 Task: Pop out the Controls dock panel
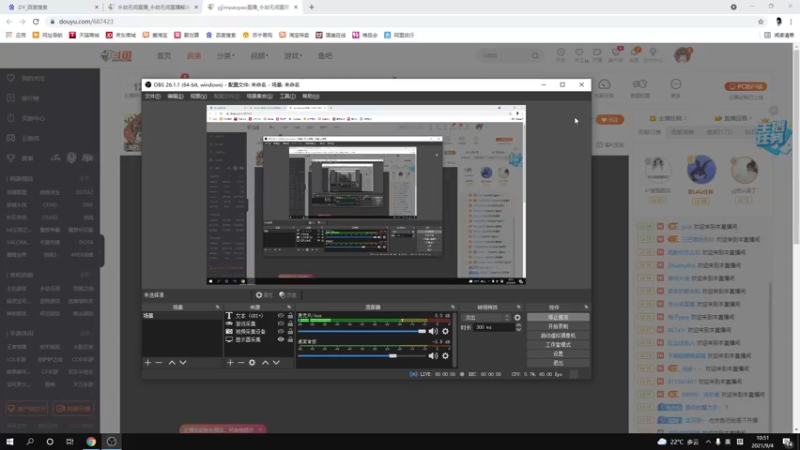[586, 307]
